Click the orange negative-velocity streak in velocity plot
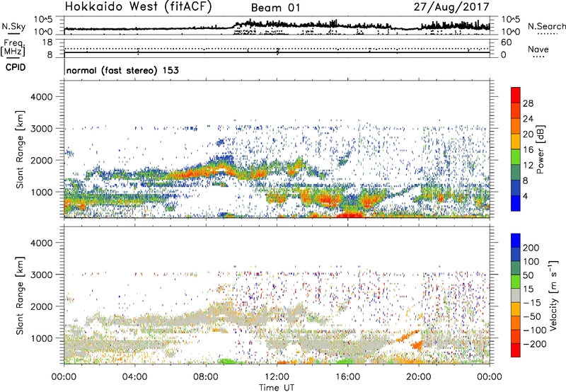This screenshot has width=566, height=392. 408,336
